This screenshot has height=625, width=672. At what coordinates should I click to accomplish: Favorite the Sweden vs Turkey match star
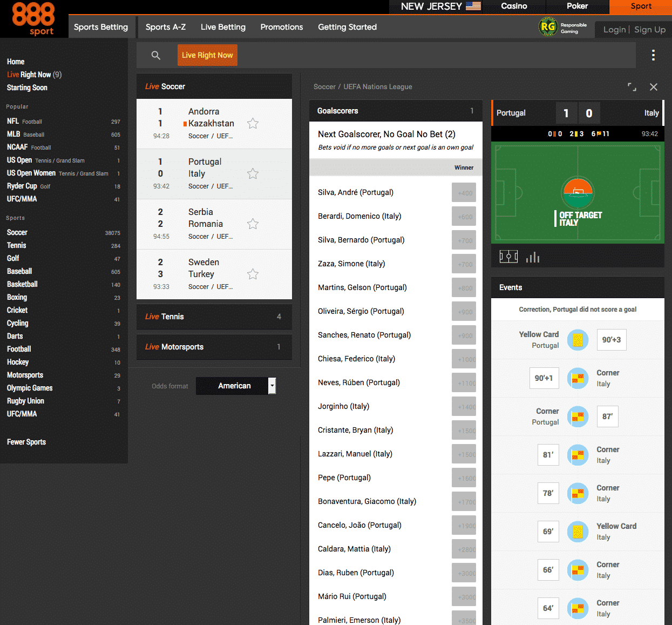coord(253,274)
